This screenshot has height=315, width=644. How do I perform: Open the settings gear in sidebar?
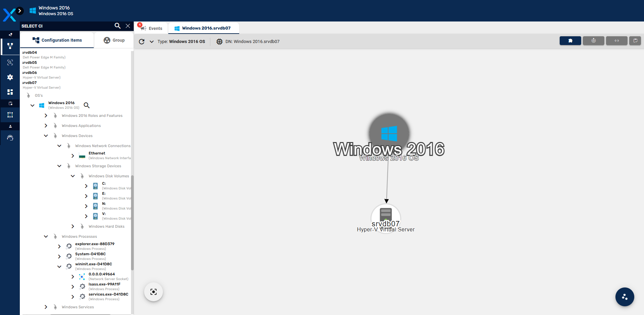click(x=10, y=77)
